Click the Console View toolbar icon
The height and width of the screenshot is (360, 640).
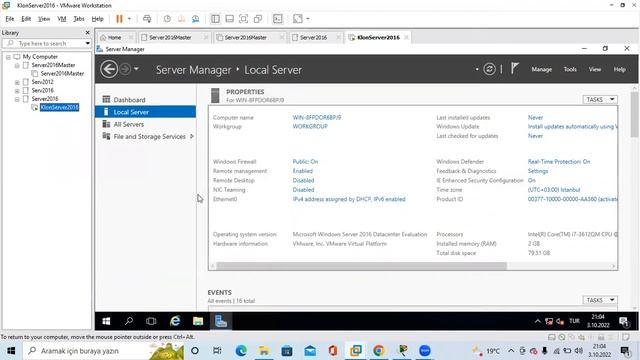tap(278, 19)
